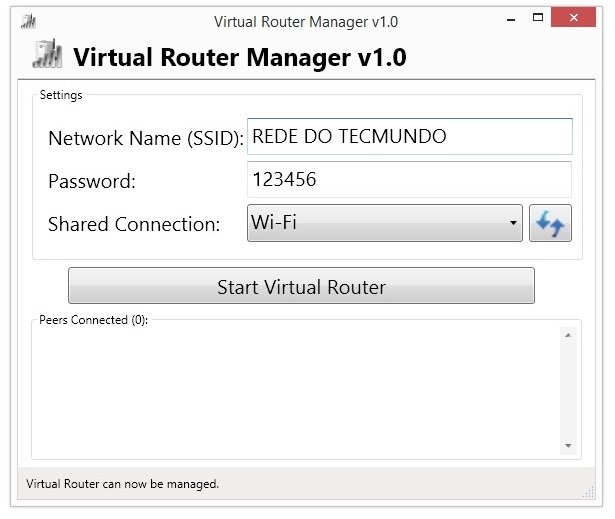Click the refresh connections blue arrows icon
The height and width of the screenshot is (519, 615).
[550, 223]
